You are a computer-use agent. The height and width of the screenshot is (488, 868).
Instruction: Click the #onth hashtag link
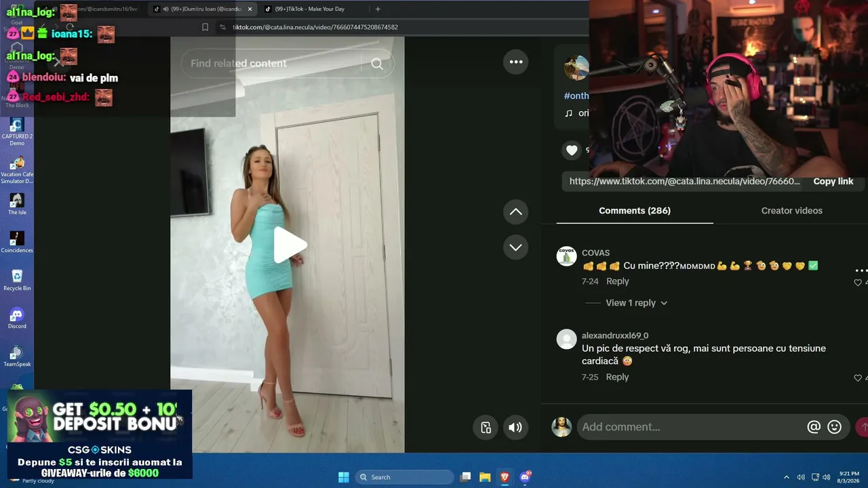[x=576, y=96]
